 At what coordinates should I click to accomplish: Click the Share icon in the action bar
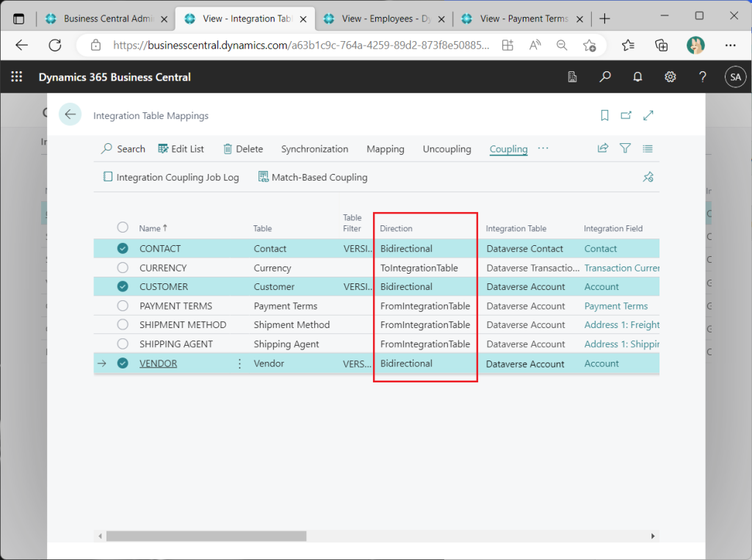pyautogui.click(x=603, y=148)
